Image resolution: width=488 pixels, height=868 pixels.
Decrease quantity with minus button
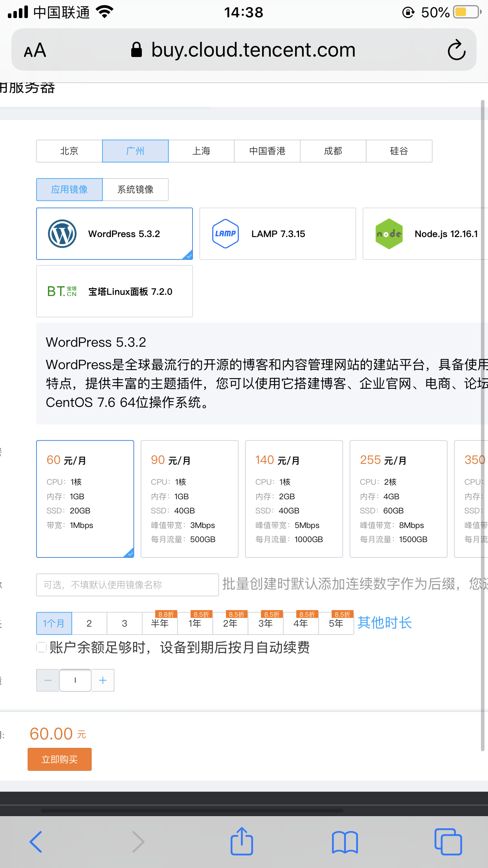tap(48, 680)
